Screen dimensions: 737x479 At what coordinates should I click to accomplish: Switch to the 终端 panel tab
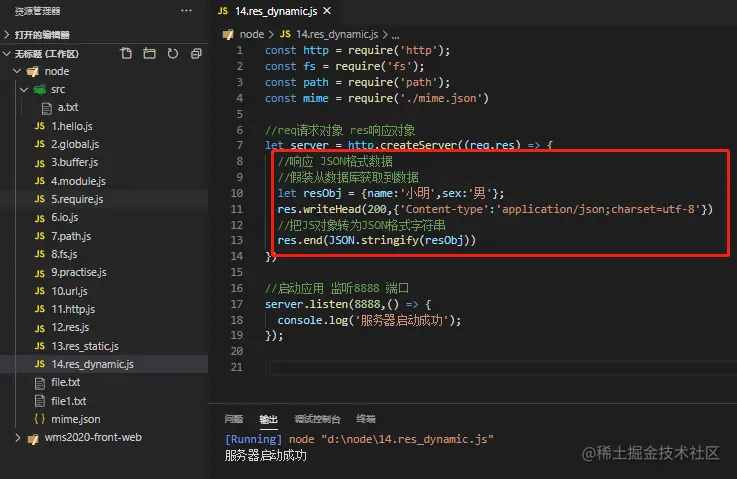tap(366, 419)
